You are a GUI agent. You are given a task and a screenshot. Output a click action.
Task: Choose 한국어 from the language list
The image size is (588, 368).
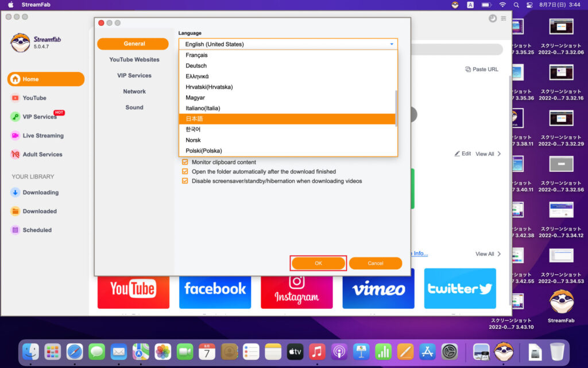click(288, 129)
